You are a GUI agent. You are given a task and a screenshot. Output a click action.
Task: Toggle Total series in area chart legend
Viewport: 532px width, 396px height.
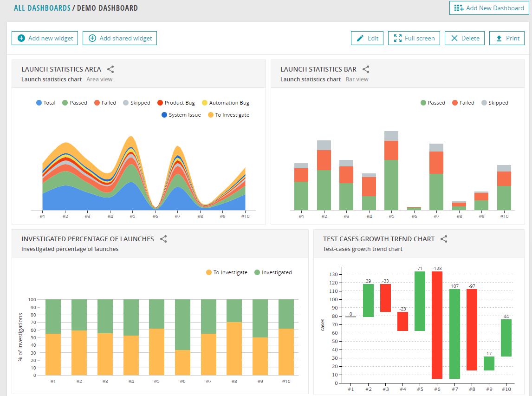point(46,103)
